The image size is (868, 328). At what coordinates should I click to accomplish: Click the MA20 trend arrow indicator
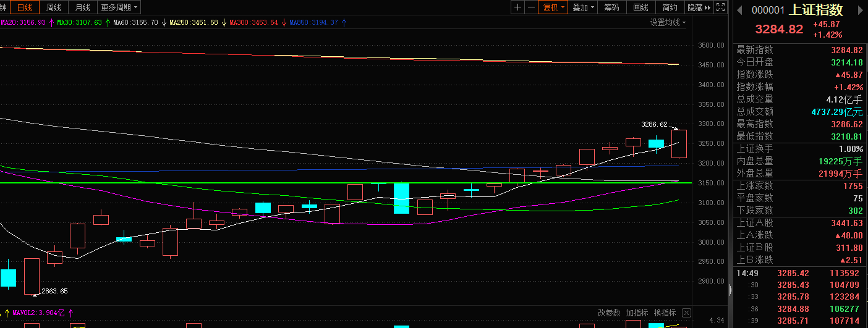point(51,23)
